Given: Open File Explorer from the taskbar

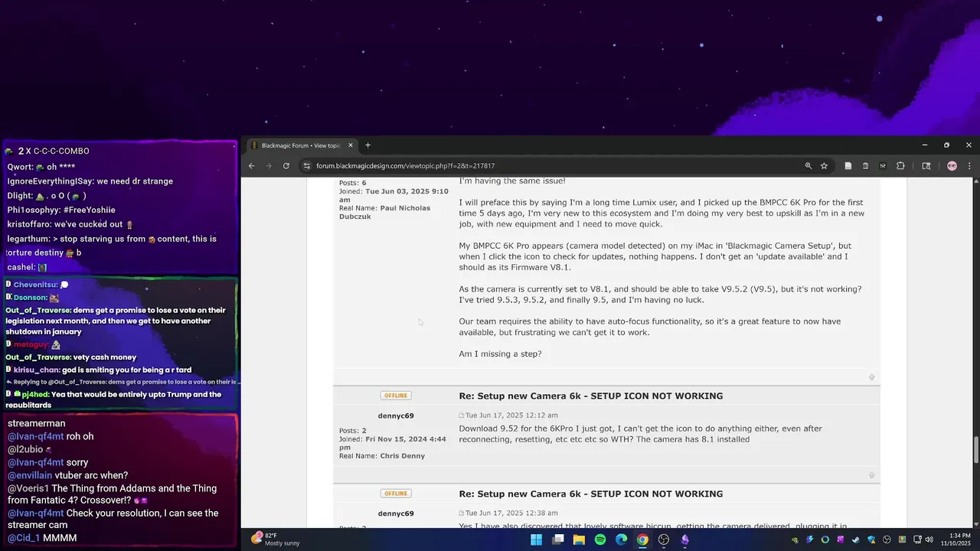Looking at the screenshot, I should 579,540.
